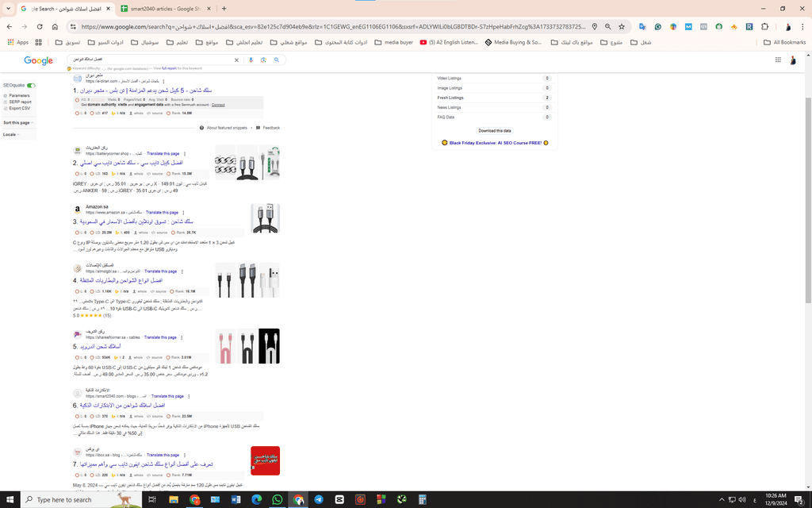Open the Google Translate extension
Viewport: 812px width, 508px height.
coord(642,26)
